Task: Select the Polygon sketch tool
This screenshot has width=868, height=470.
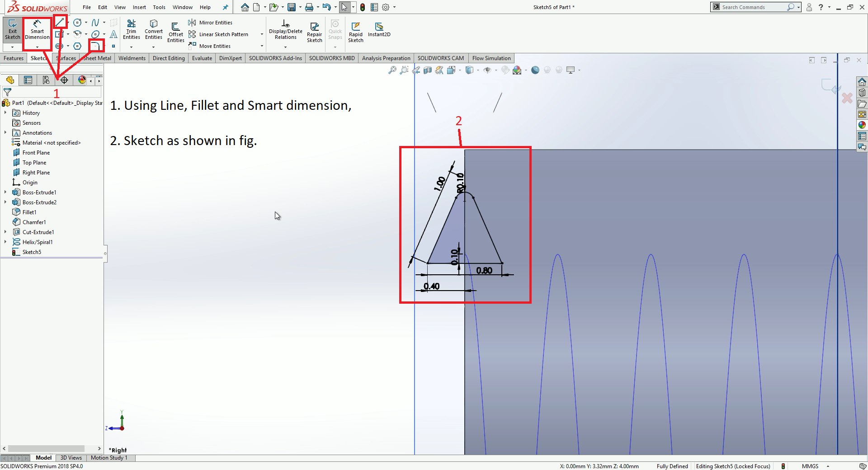Action: point(77,46)
